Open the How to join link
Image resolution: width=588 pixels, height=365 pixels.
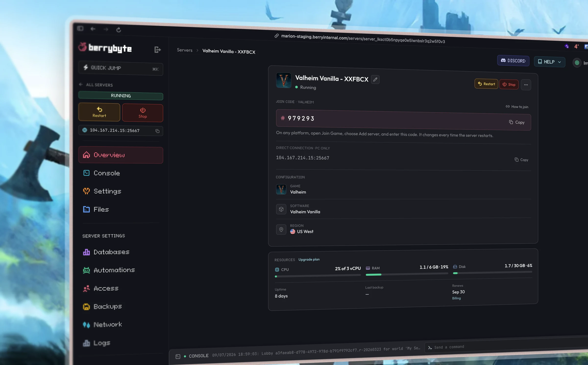(x=517, y=107)
